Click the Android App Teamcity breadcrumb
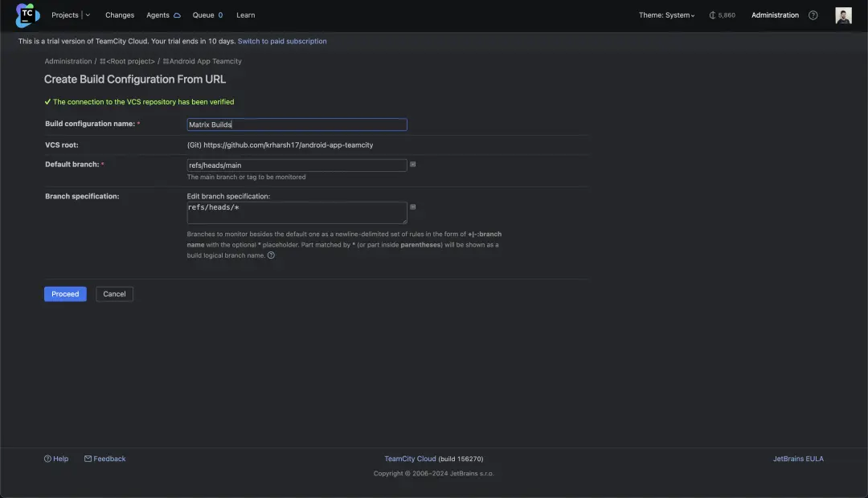868x498 pixels. click(x=205, y=61)
